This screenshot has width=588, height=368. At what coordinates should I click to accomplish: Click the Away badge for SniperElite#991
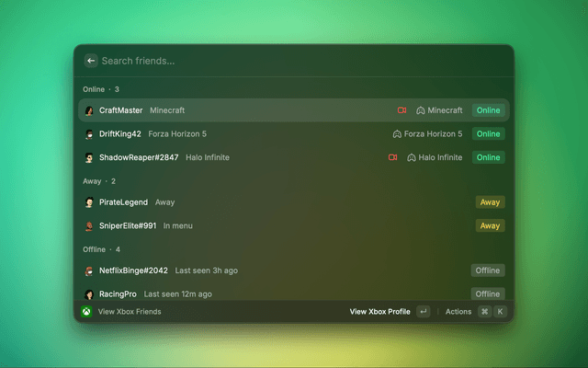point(490,225)
